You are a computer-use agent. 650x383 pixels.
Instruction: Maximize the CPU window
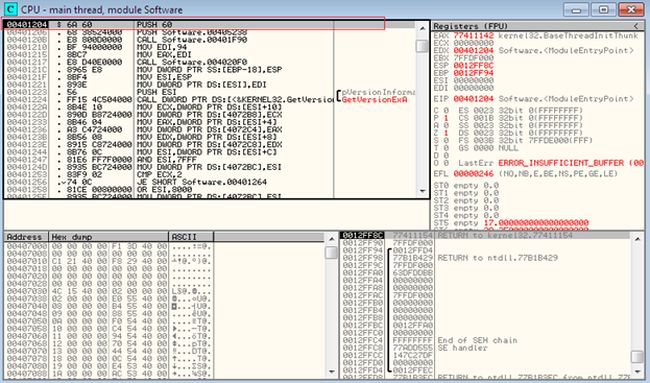point(604,9)
